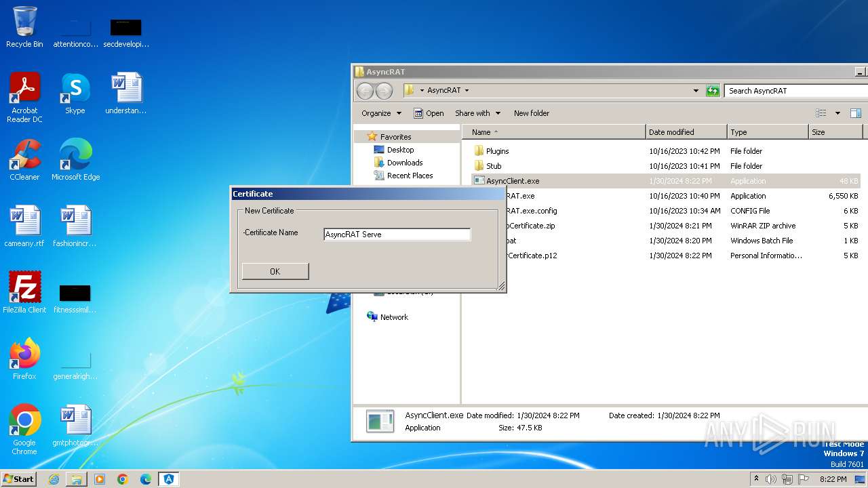Show hidden tray icons arrow
Screen dimensions: 868x488
(756, 479)
